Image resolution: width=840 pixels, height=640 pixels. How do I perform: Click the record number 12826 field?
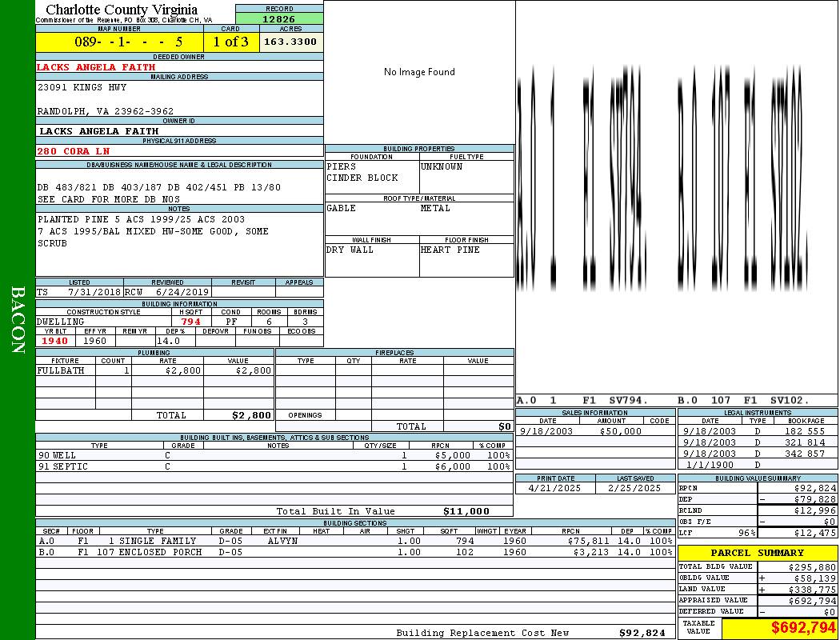click(279, 19)
